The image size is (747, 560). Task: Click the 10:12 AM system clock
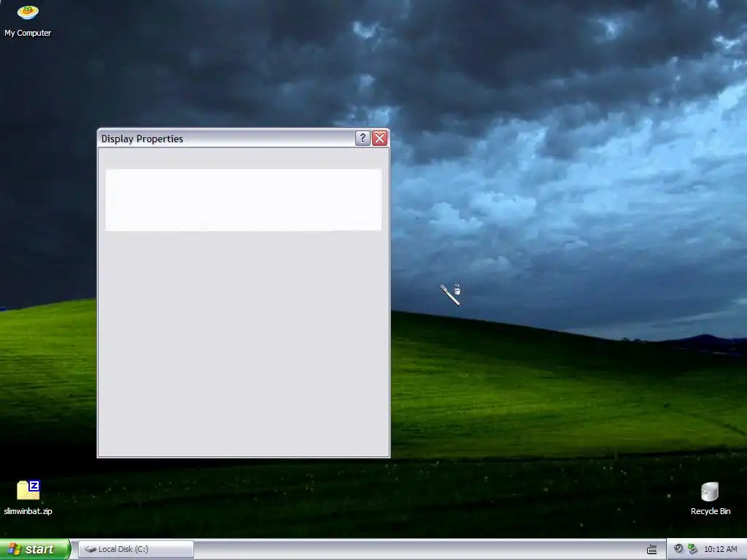point(720,549)
